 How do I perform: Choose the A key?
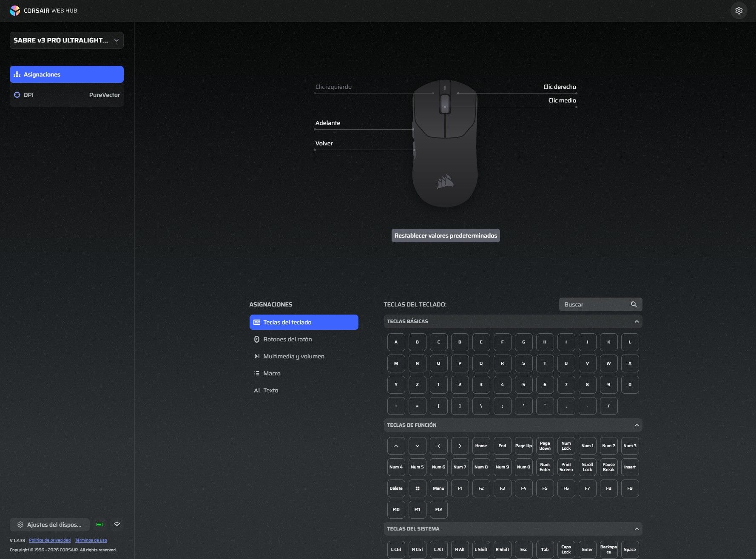click(396, 342)
